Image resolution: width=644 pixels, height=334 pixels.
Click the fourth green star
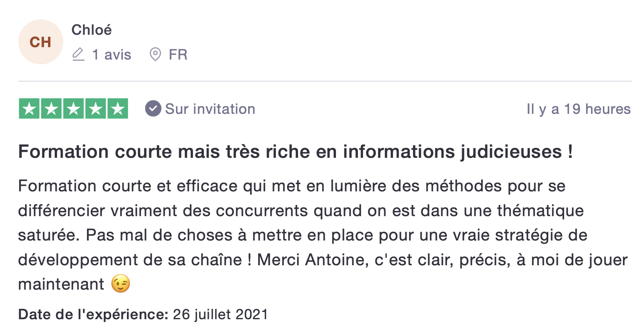click(96, 109)
